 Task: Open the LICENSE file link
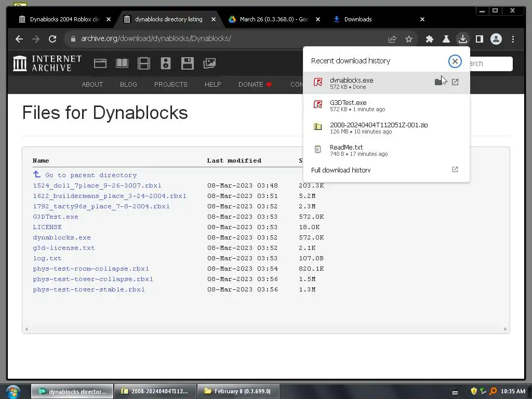(x=47, y=227)
